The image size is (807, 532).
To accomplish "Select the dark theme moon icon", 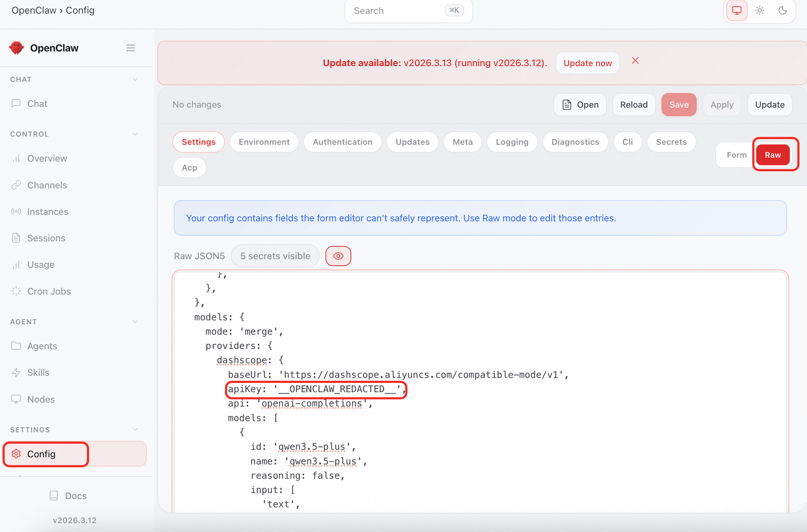I will point(783,10).
